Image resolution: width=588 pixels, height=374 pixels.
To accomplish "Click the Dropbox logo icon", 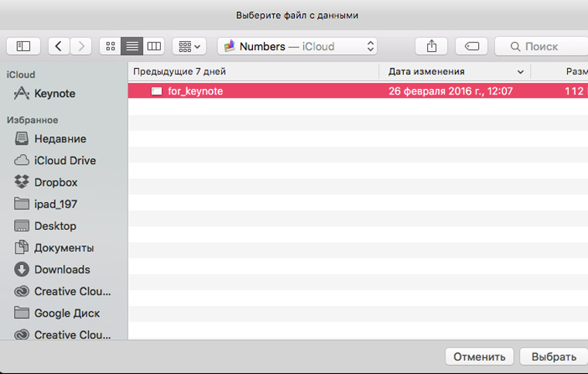I will [x=22, y=181].
